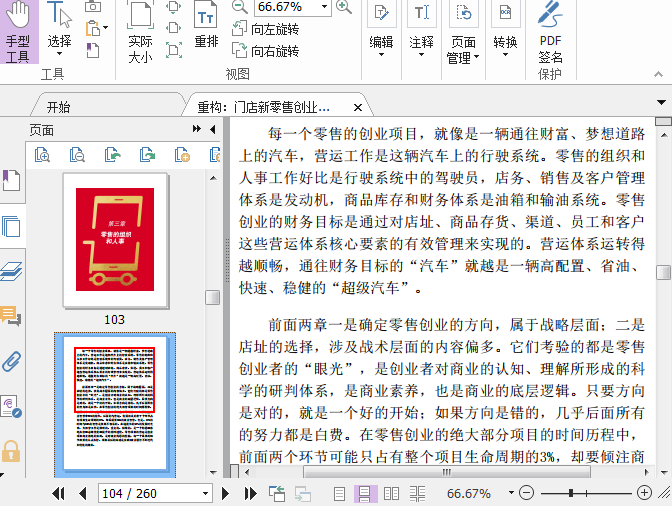Activate the 手型工具 hand tool
Image resolution: width=672 pixels, height=506 pixels.
point(18,31)
